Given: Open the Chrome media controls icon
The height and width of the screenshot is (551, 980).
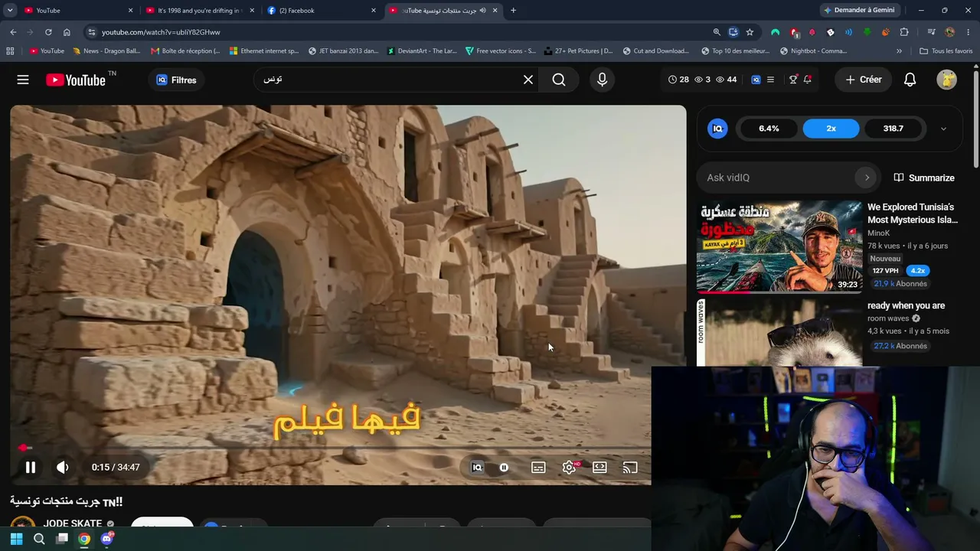Looking at the screenshot, I should point(931,32).
